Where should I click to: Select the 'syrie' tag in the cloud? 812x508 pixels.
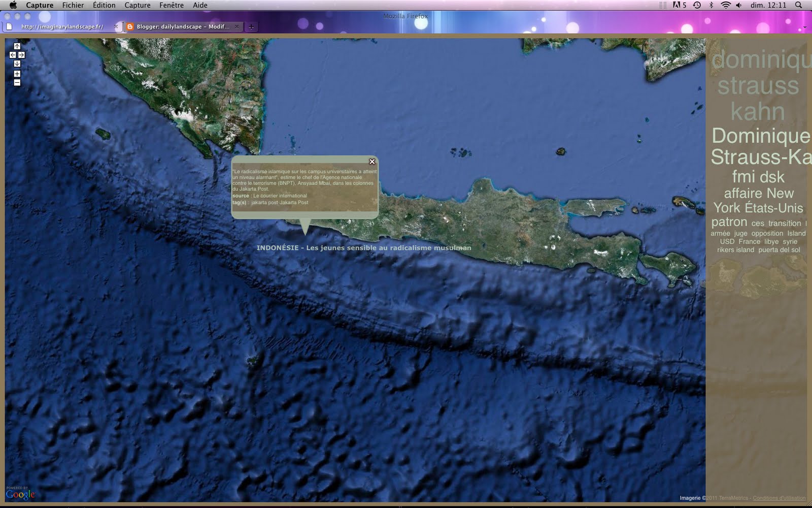(790, 242)
